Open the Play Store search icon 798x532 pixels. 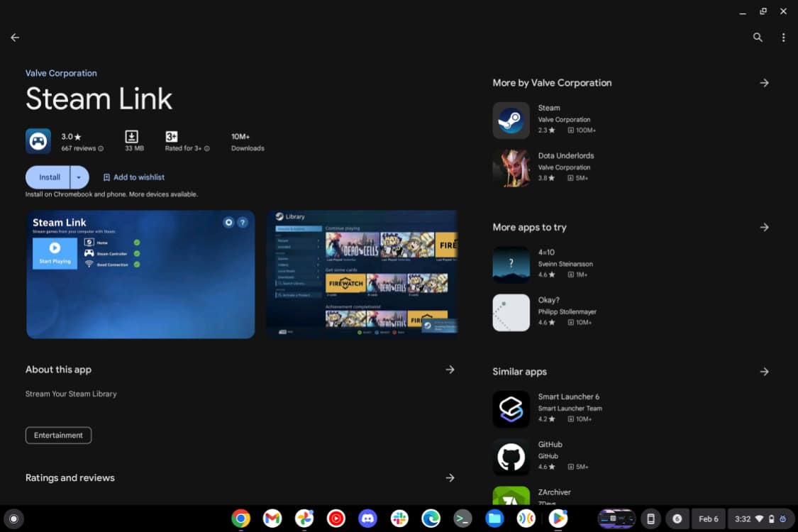point(758,37)
